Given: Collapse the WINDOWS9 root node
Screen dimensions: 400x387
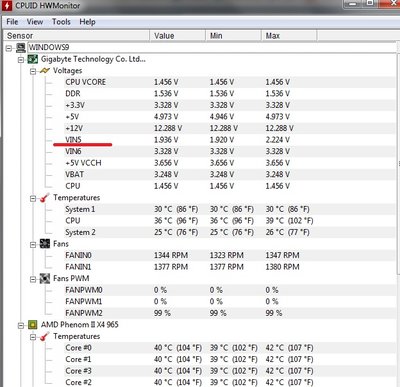Looking at the screenshot, I should 9,49.
